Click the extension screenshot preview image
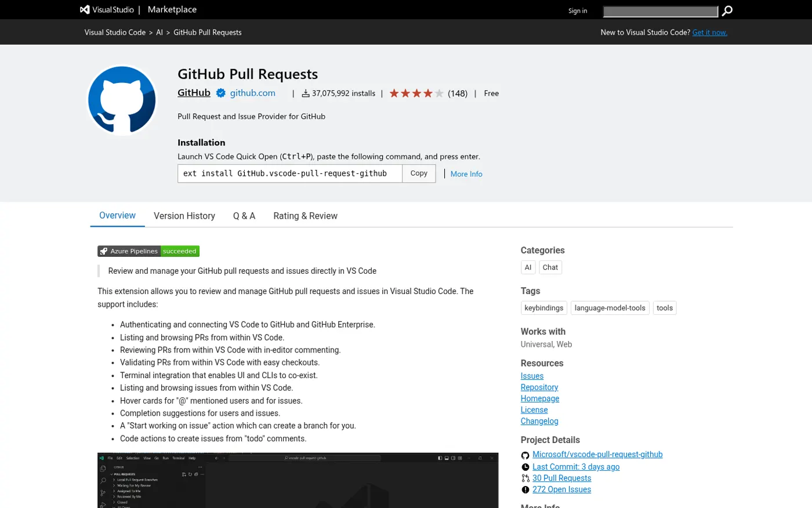 pyautogui.click(x=298, y=480)
